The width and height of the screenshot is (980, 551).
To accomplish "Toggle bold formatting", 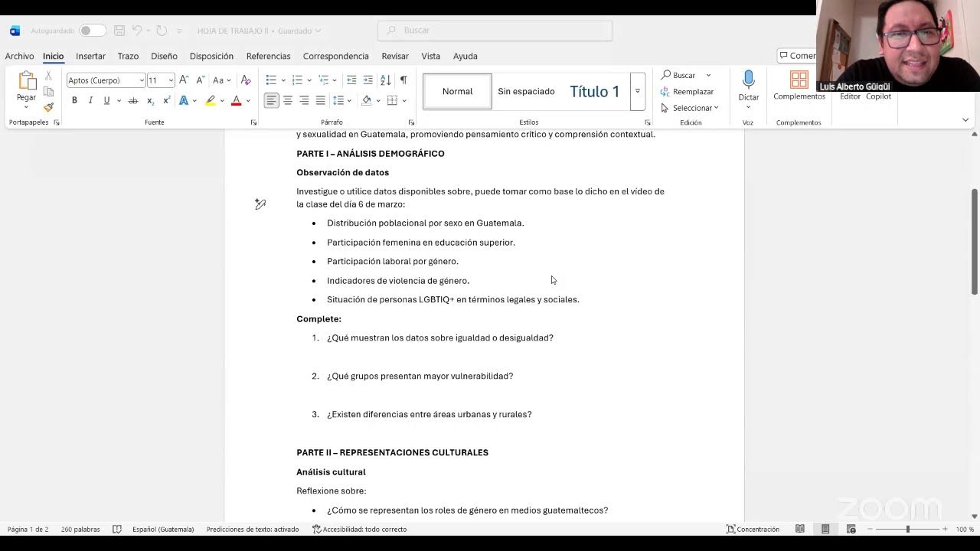I will click(x=74, y=101).
